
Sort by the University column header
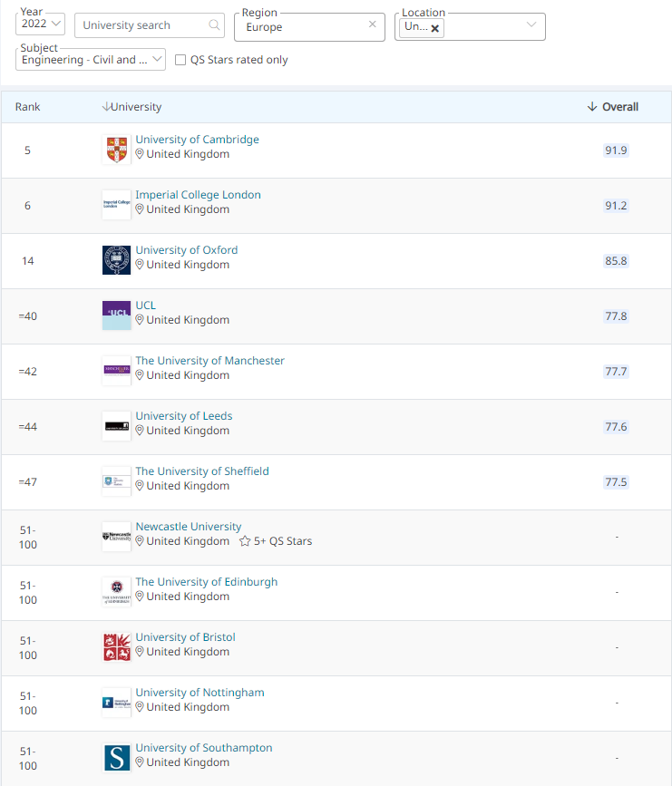[x=136, y=107]
